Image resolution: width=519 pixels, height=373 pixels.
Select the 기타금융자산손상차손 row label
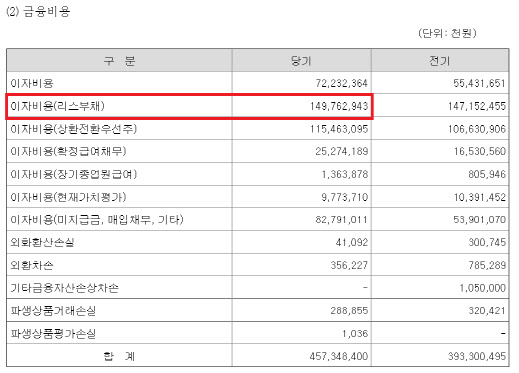point(64,288)
